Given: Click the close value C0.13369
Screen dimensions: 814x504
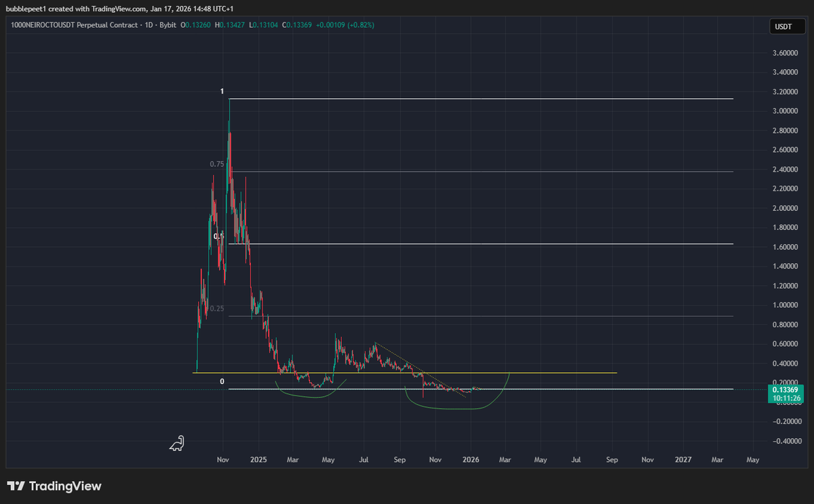Looking at the screenshot, I should [296, 24].
